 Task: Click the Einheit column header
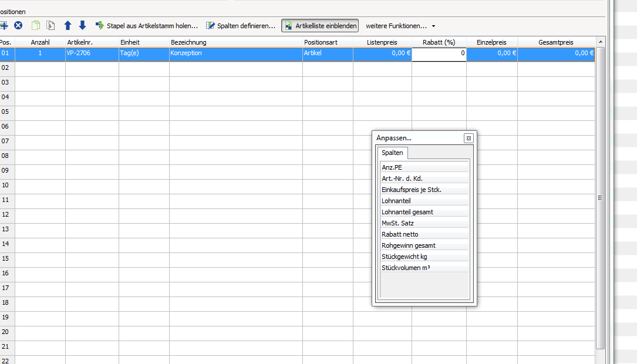coord(144,42)
